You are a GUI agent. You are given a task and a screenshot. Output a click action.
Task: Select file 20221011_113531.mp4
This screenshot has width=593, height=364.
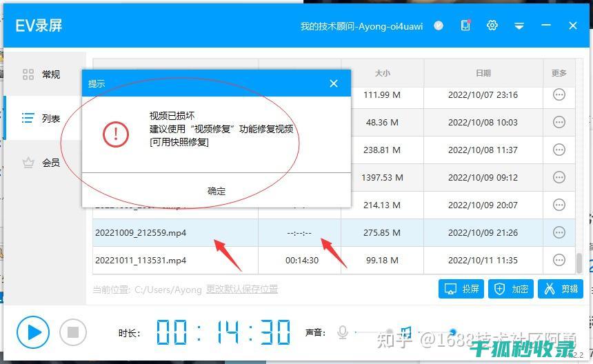pyautogui.click(x=141, y=261)
